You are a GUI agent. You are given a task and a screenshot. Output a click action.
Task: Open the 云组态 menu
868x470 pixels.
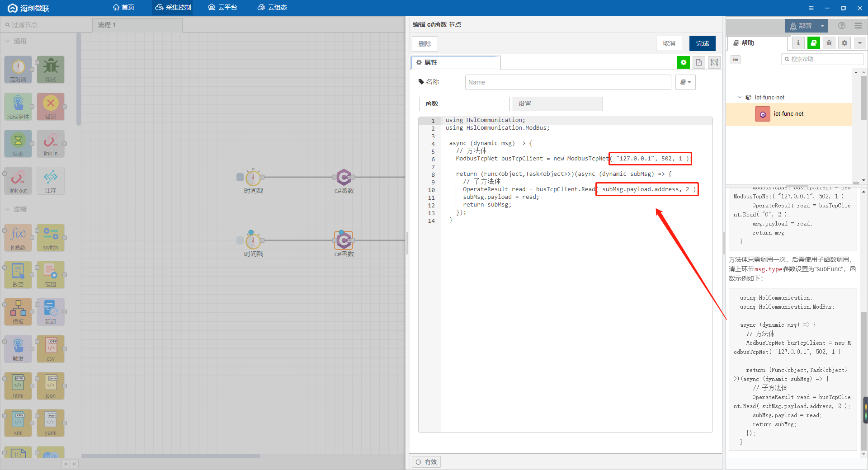pos(272,8)
